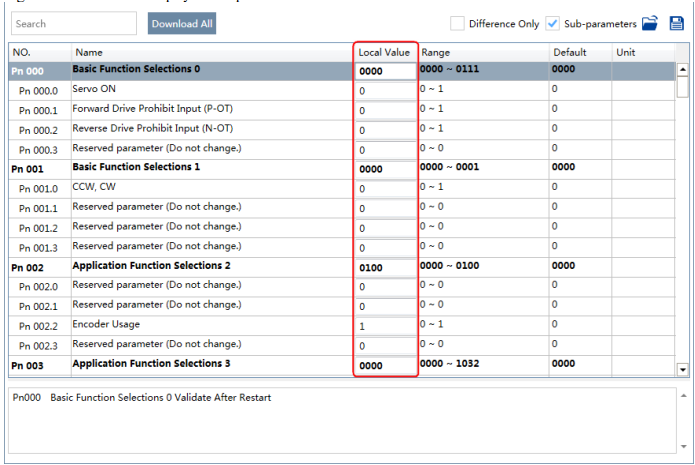Edit Local Value of Pn 001.1
The height and width of the screenshot is (465, 695).
click(385, 208)
